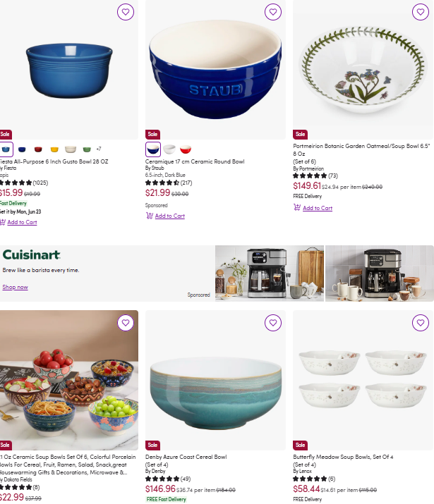Choose the yellow Fiesta bowl color
434x504 pixels.
click(x=54, y=149)
